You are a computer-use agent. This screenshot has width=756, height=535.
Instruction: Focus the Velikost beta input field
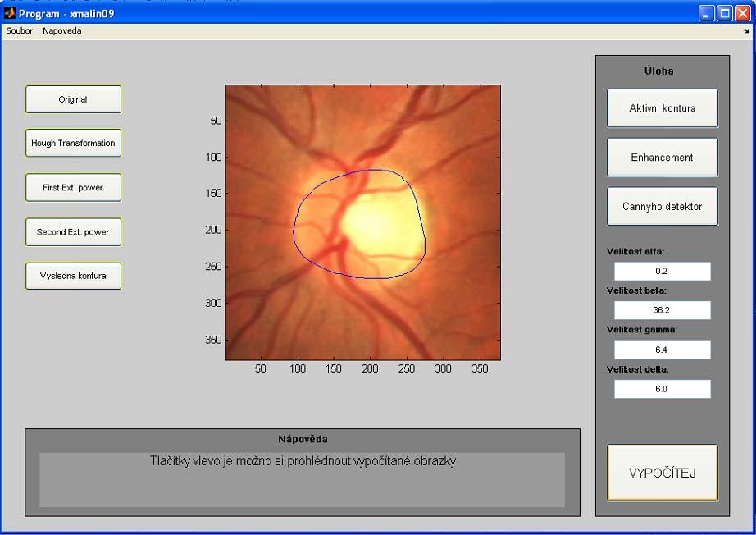click(662, 310)
